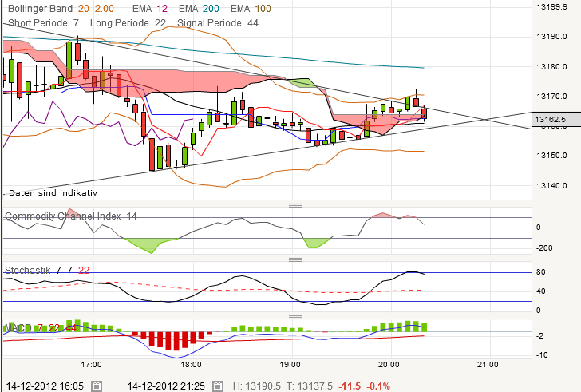The height and width of the screenshot is (392, 581).
Task: Click the Stochastik 7 7 22 title
Action: (47, 271)
